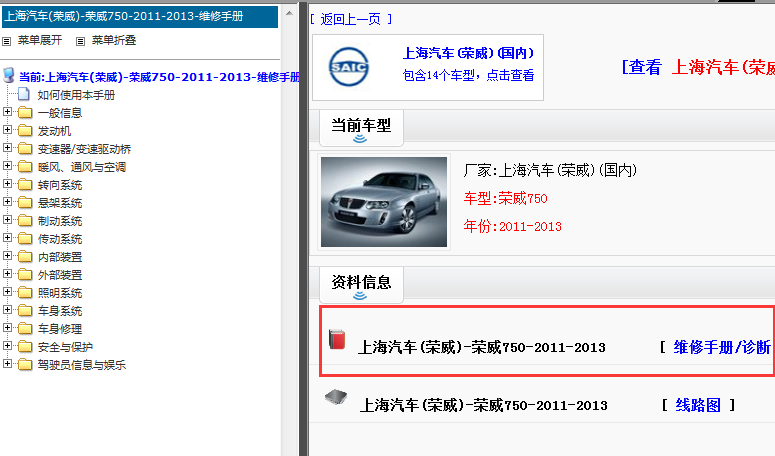
Task: Click the SAIC brand logo
Action: point(348,67)
